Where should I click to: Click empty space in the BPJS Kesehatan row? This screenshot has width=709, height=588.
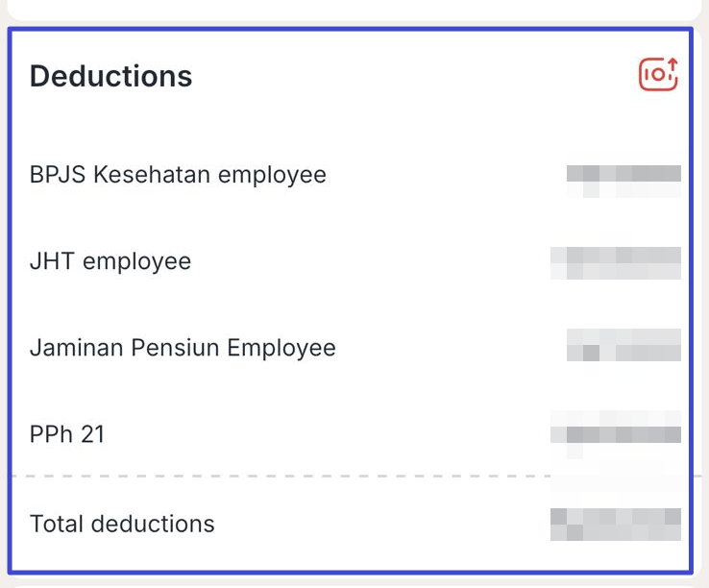(446, 175)
